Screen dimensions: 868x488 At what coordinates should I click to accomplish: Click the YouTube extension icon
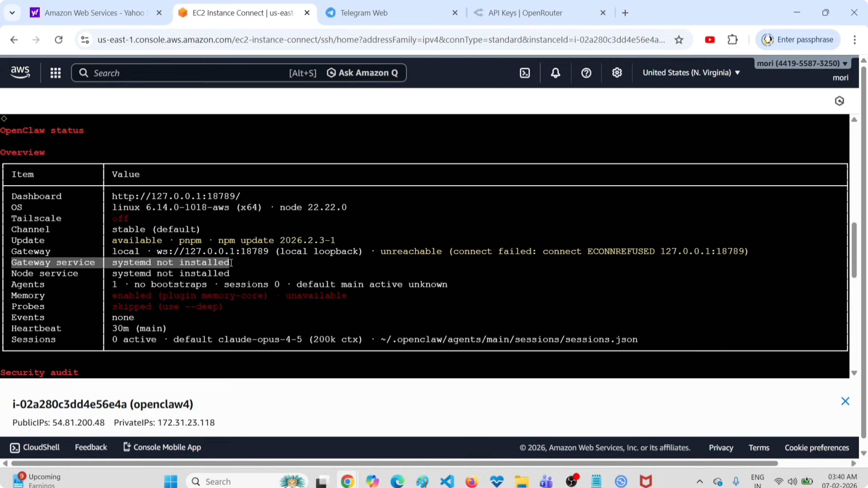point(710,39)
